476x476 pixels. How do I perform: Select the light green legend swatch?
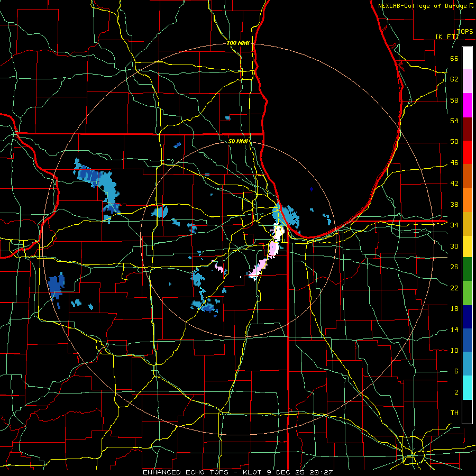(467, 292)
